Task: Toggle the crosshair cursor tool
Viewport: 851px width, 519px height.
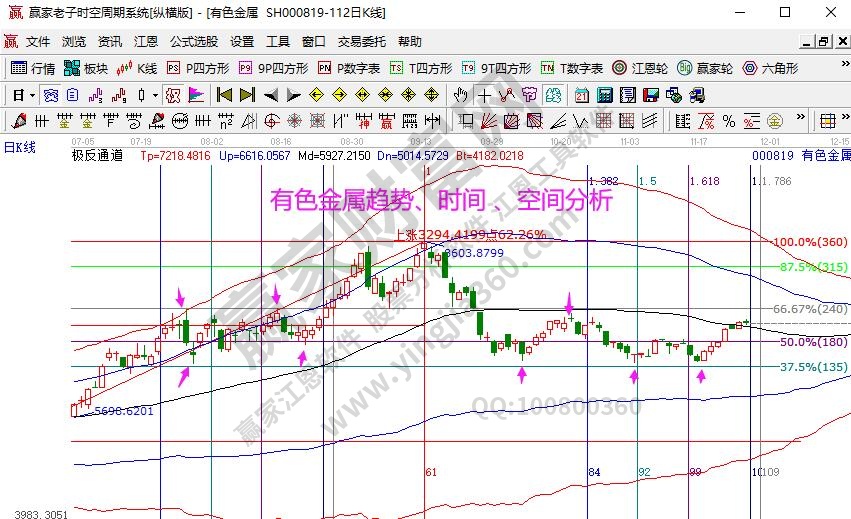Action: tap(484, 95)
